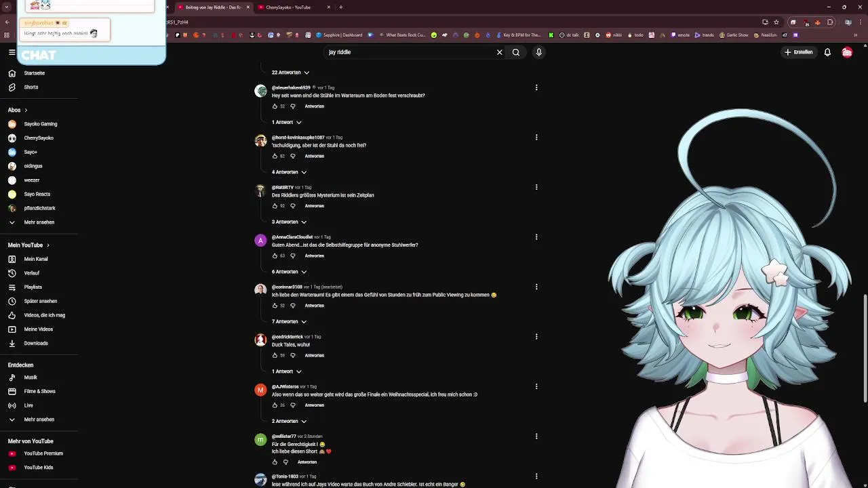Click the search field containing 'jay riddle'
The width and height of the screenshot is (868, 488).
(x=410, y=52)
